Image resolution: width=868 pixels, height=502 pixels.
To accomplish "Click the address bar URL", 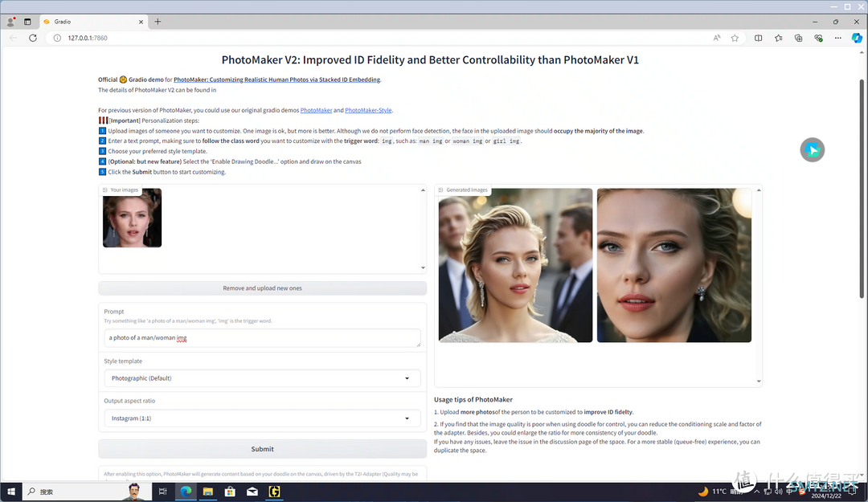I will 88,39.
